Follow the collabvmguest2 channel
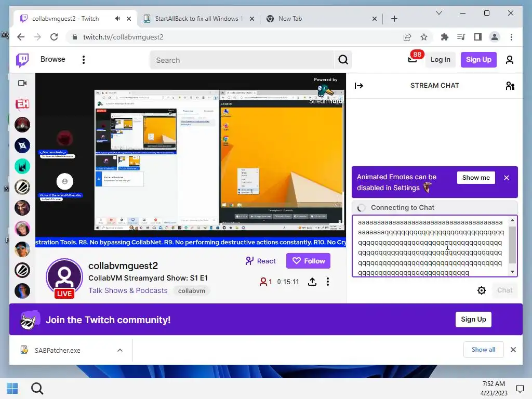This screenshot has width=532, height=399. (308, 261)
